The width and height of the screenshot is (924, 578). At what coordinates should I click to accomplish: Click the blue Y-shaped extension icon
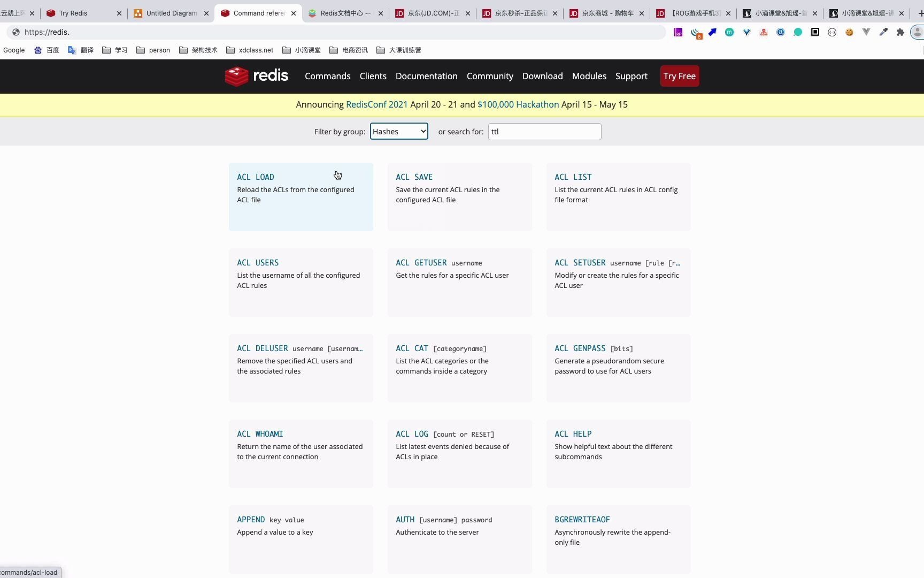click(x=746, y=32)
